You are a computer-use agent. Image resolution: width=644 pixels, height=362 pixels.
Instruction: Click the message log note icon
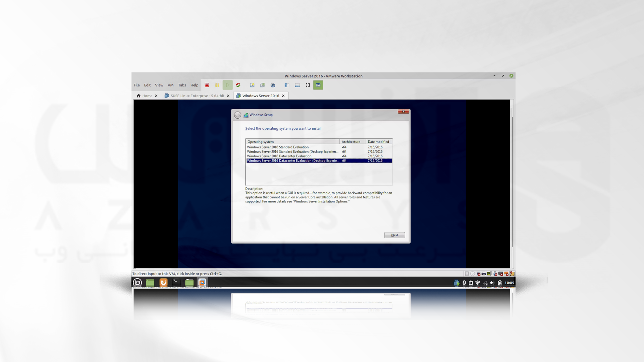coord(512,274)
